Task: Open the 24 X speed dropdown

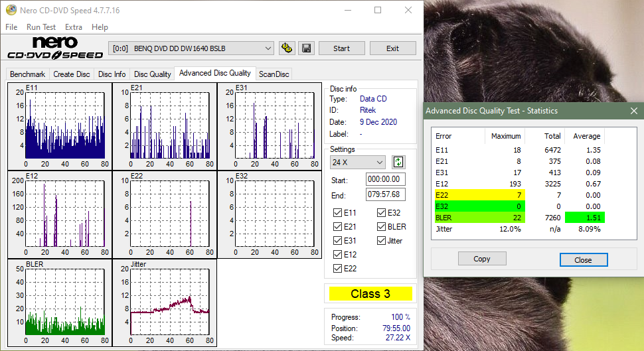Action: (357, 162)
